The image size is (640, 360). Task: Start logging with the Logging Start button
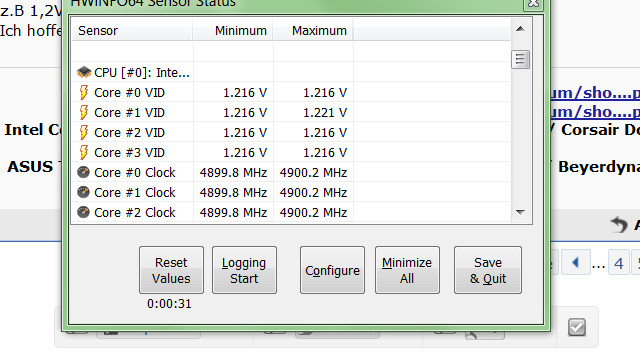coord(244,270)
